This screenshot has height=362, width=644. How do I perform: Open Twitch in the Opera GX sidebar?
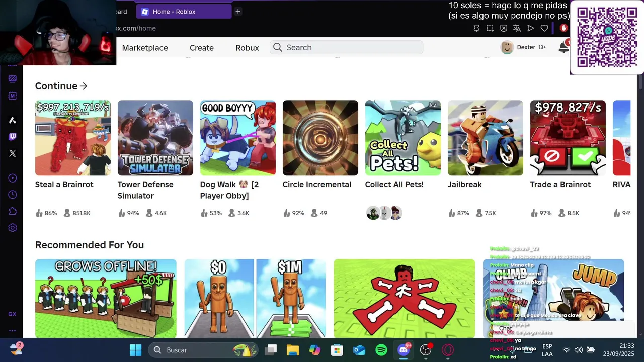point(13,137)
